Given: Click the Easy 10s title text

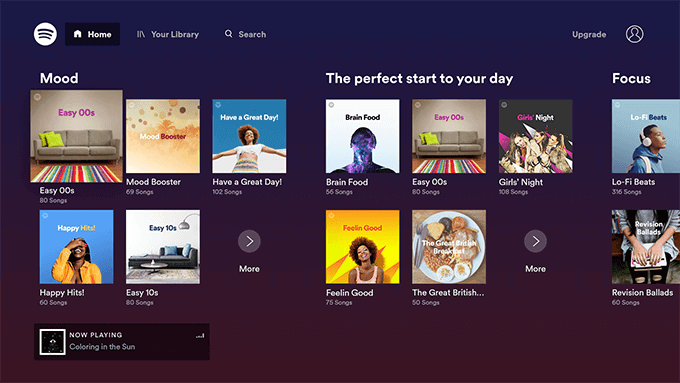Looking at the screenshot, I should click(x=142, y=293).
